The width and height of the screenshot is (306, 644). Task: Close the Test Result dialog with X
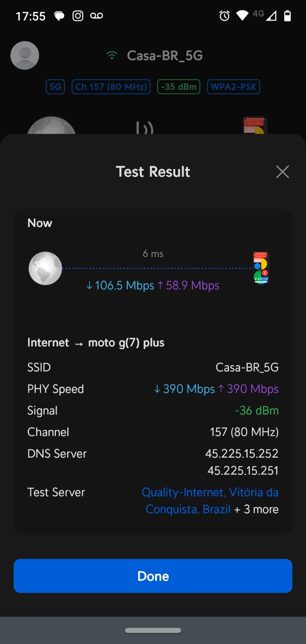282,172
